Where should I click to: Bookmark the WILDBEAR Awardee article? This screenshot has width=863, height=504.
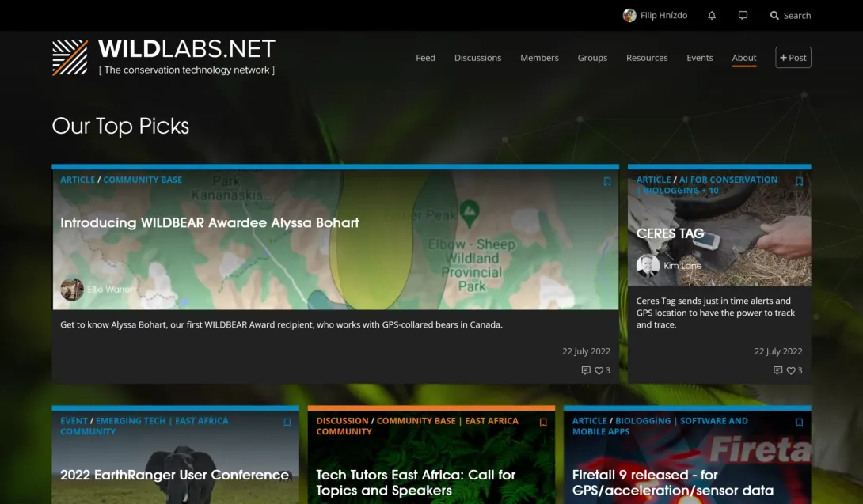607,181
